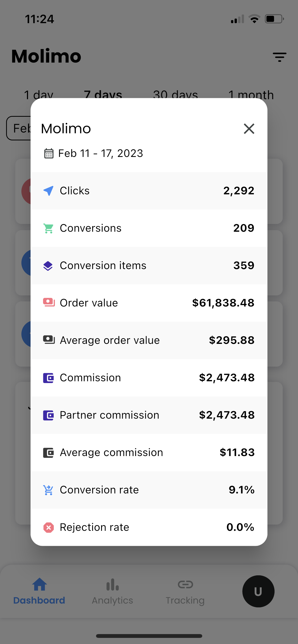The width and height of the screenshot is (298, 644).
Task: Click the purple Conversion items layers icon
Action: (x=48, y=266)
